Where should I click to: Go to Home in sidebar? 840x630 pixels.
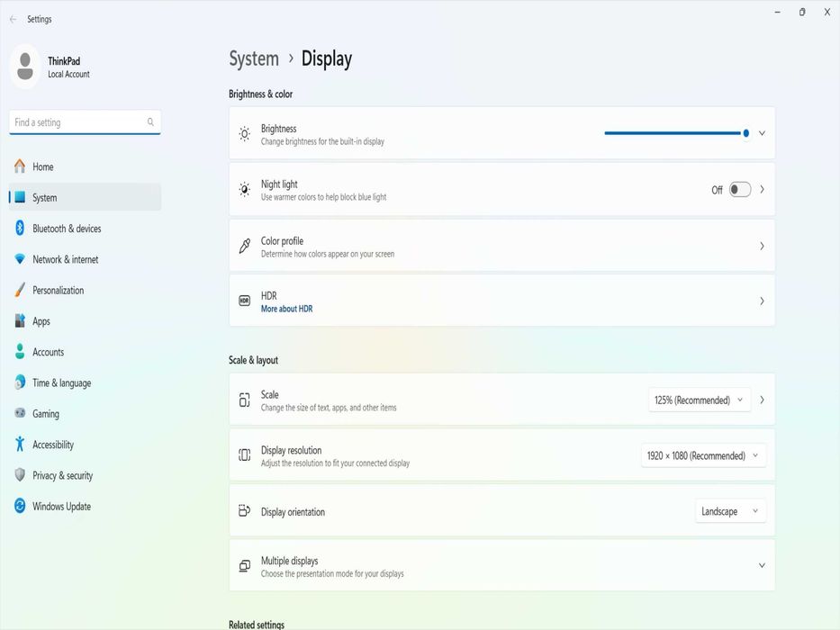coord(85,166)
